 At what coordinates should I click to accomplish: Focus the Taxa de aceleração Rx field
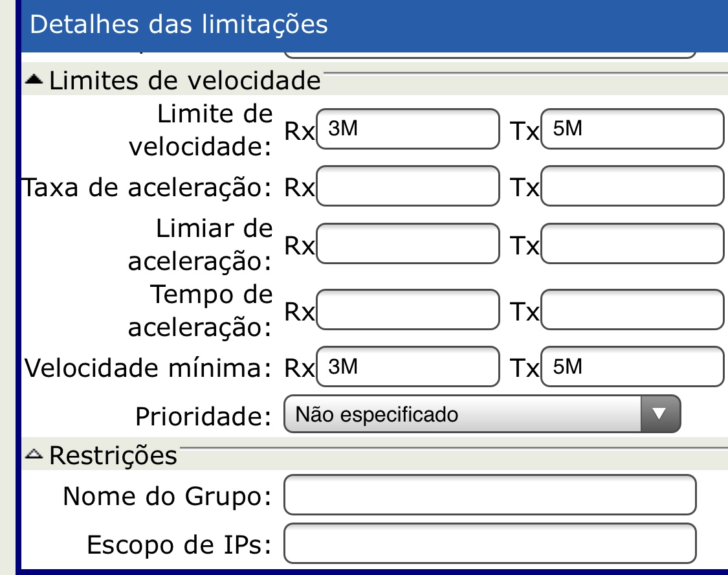pos(408,186)
